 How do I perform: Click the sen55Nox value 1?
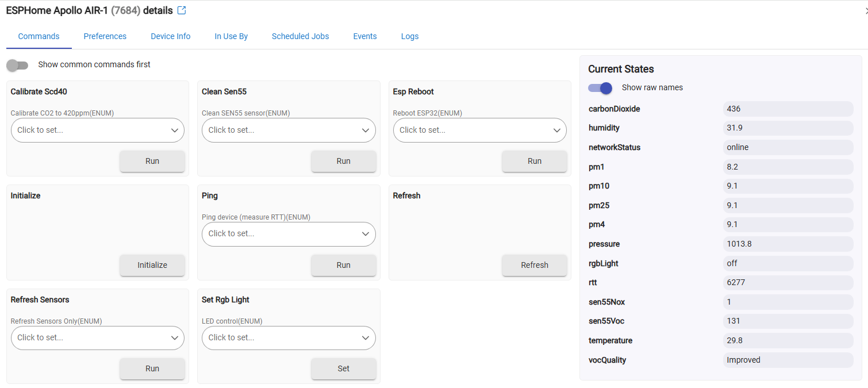coord(788,302)
